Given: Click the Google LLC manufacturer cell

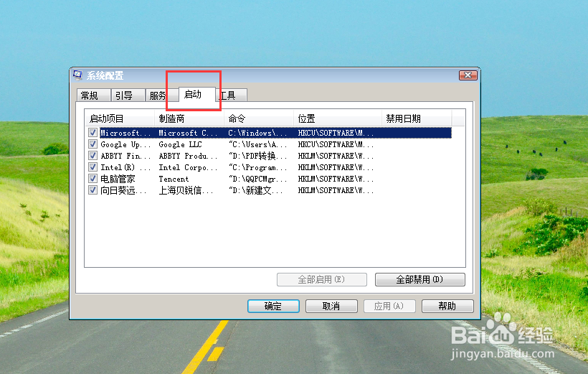Looking at the screenshot, I should pyautogui.click(x=181, y=144).
